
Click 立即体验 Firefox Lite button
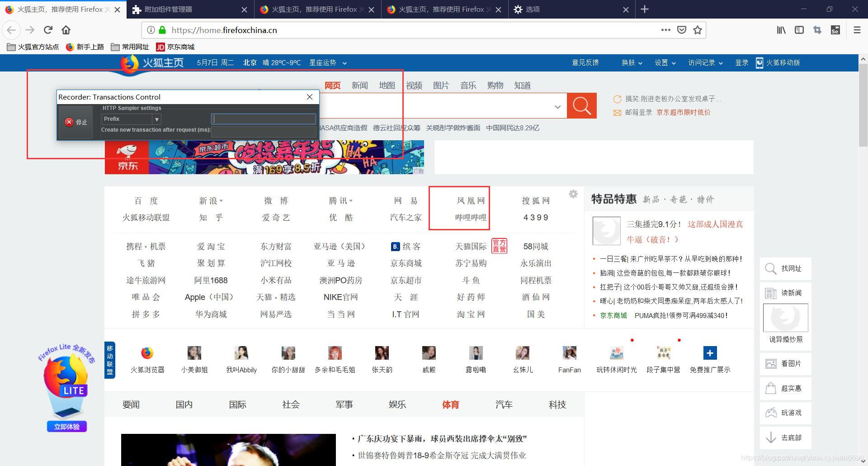67,427
